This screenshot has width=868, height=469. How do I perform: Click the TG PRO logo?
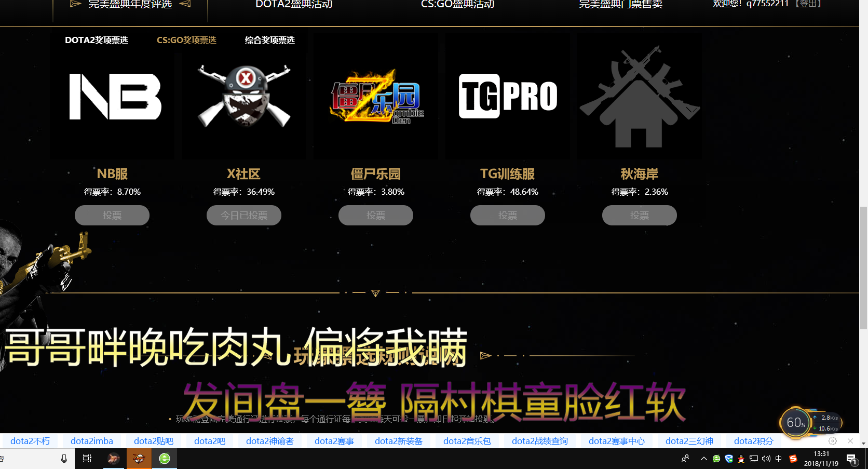508,96
